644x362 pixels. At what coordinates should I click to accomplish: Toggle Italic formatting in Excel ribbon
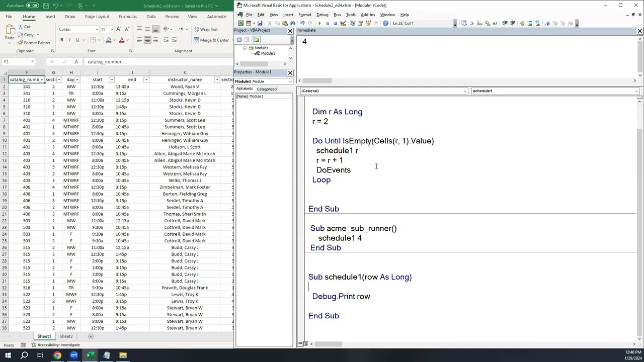point(69,40)
